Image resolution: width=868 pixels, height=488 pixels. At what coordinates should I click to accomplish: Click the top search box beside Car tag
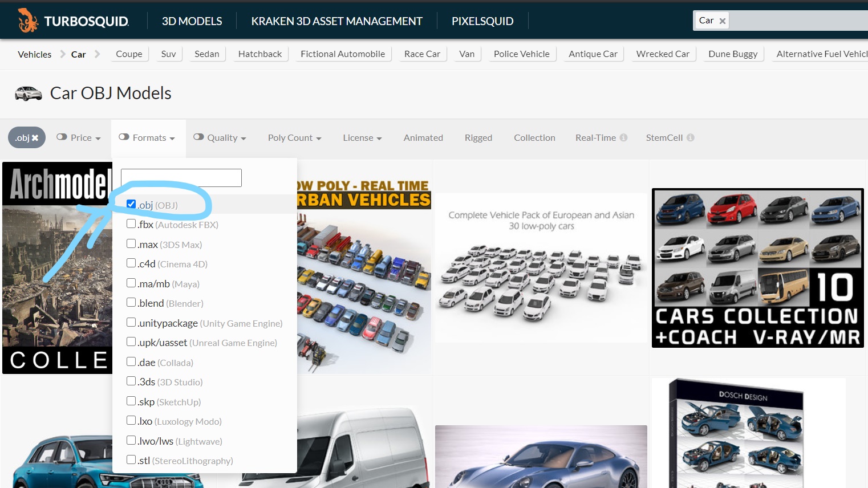[x=798, y=21]
